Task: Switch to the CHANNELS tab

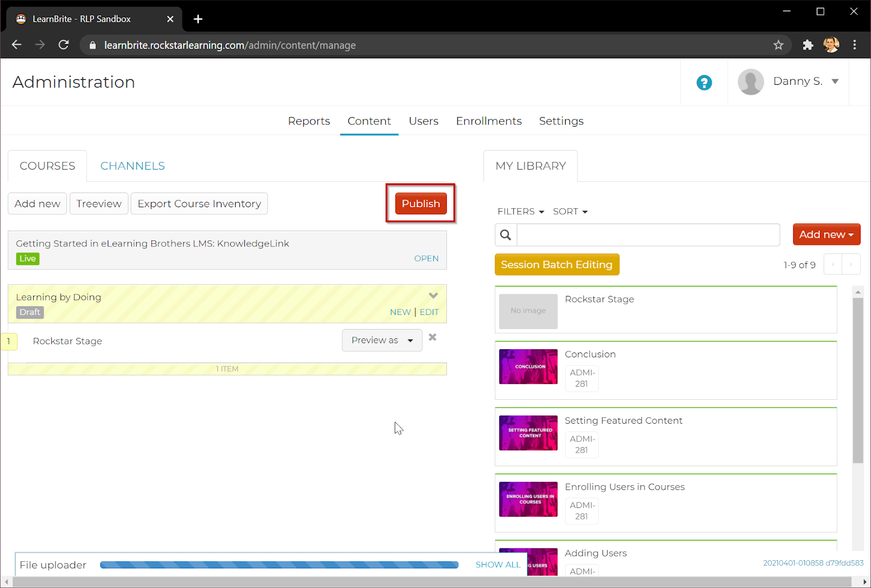Action: (x=132, y=166)
